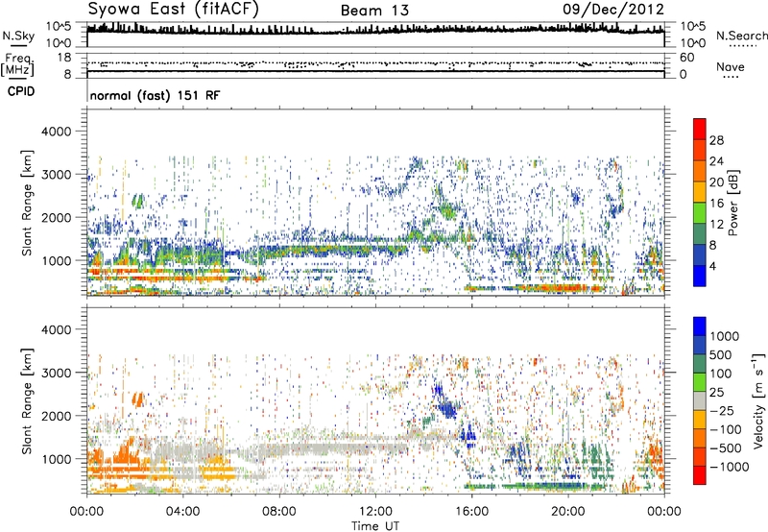Select the "500" value on Velocity colorbar
Viewport: 768px width, 532px height.
[x=721, y=355]
